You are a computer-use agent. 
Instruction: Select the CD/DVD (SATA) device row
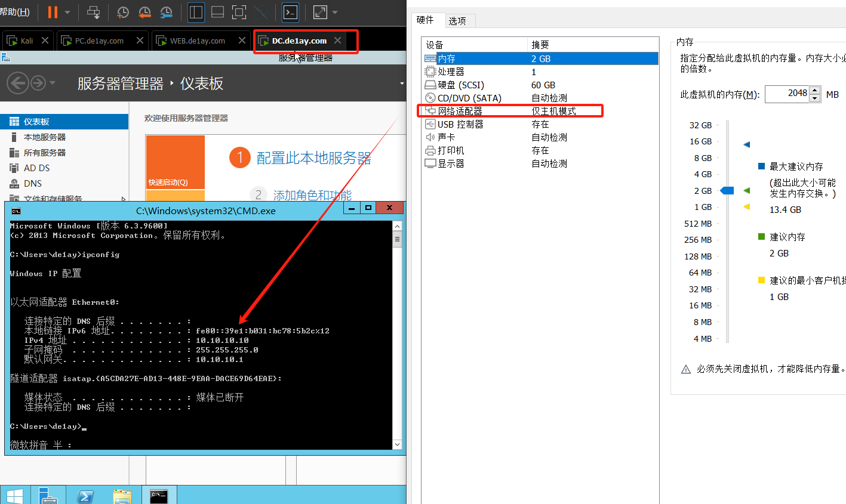pyautogui.click(x=541, y=98)
